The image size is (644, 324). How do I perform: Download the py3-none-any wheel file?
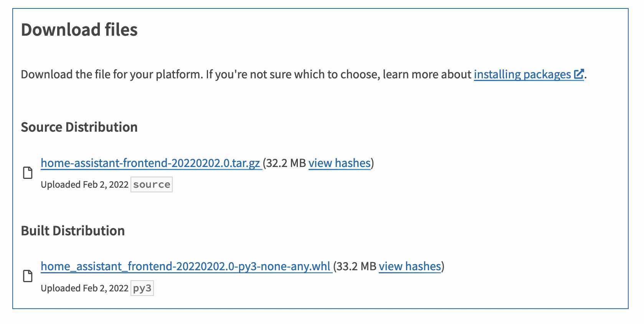tap(185, 266)
